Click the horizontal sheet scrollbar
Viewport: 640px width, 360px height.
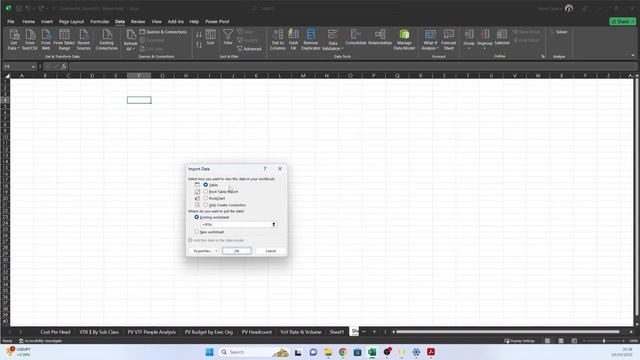coord(507,332)
